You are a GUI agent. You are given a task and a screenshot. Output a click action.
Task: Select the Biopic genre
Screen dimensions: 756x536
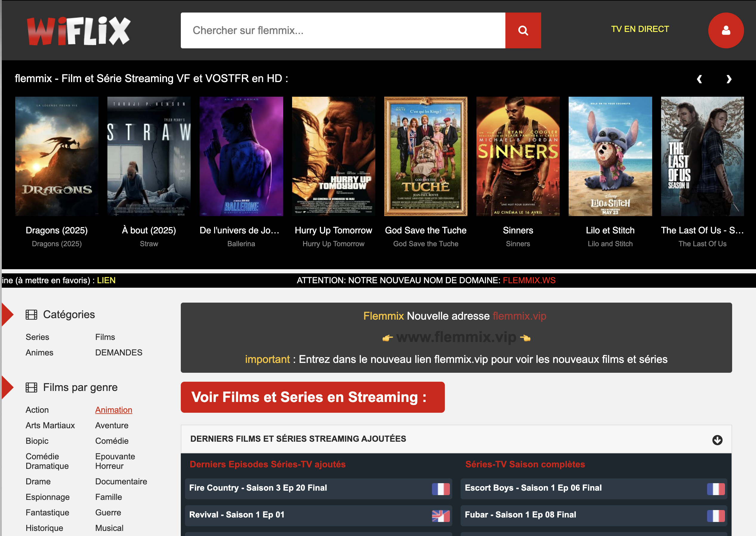37,441
